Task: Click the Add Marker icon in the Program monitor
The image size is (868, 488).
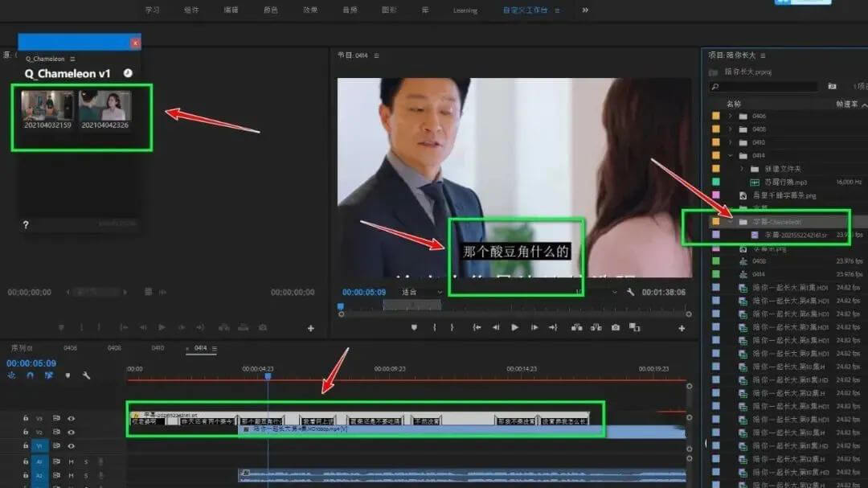Action: [416, 326]
